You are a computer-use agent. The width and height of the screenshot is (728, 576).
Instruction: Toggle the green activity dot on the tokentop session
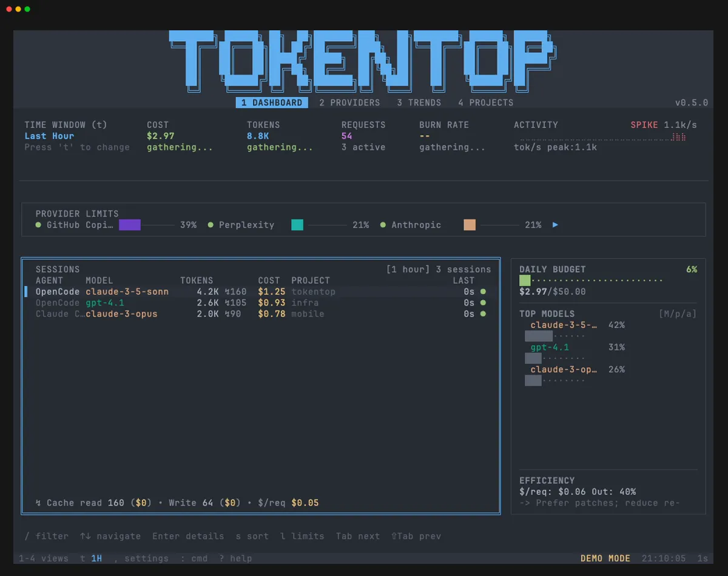(x=482, y=292)
